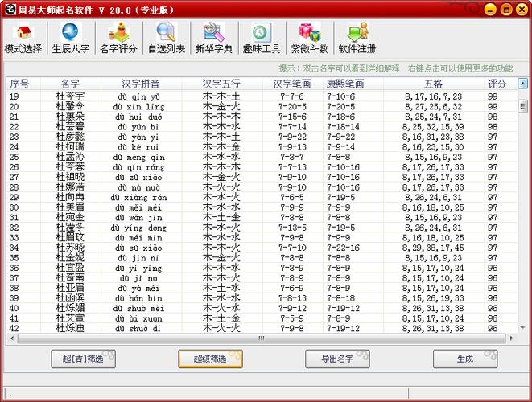The height and width of the screenshot is (402, 532).
Task: Select name 杜烁媚 in row 40
Action: click(x=70, y=308)
